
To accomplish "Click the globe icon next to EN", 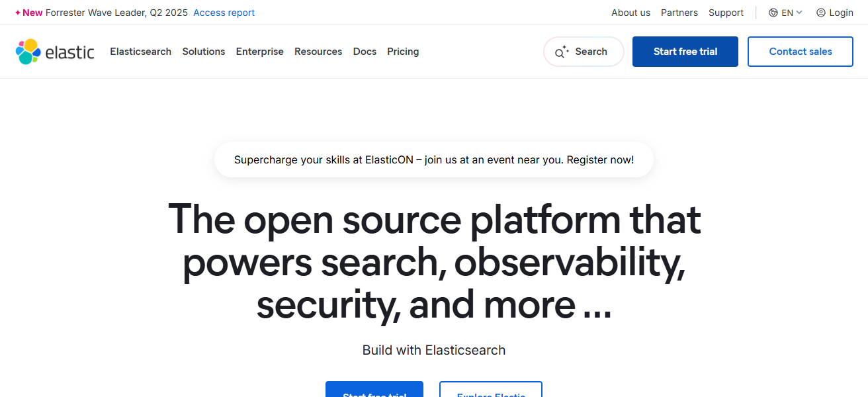I will click(x=772, y=12).
